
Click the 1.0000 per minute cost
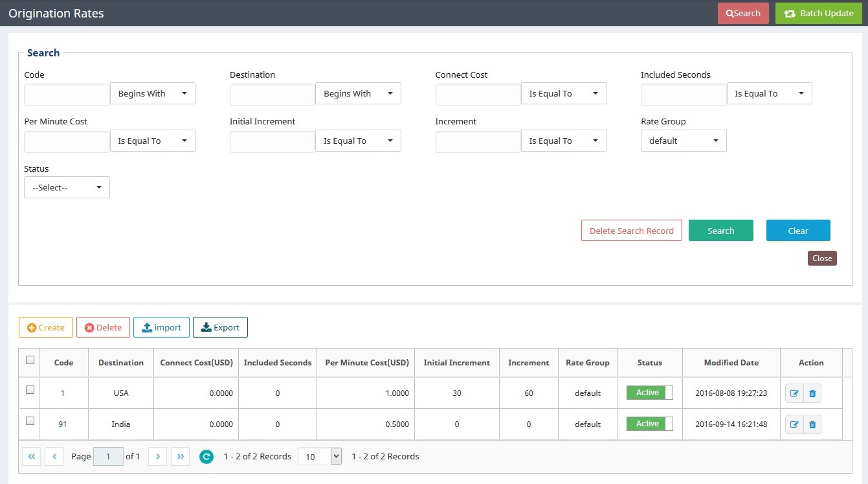point(397,393)
